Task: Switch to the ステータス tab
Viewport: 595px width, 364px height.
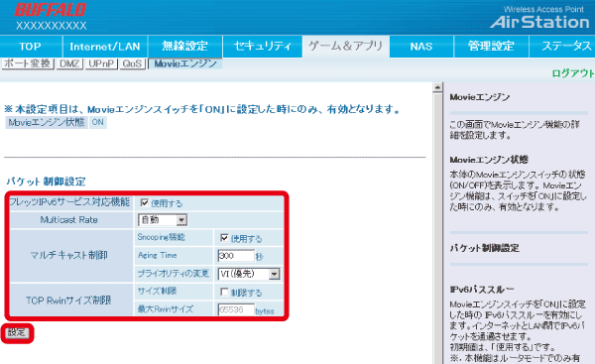Action: (x=562, y=47)
